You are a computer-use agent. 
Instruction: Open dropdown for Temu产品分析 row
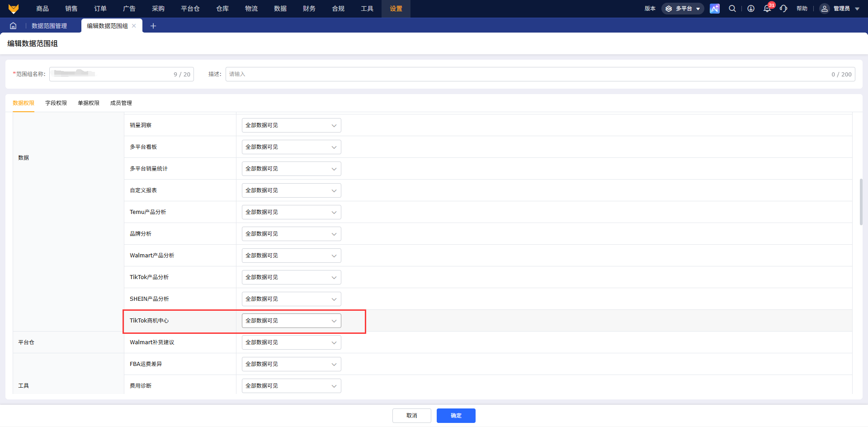coord(292,212)
